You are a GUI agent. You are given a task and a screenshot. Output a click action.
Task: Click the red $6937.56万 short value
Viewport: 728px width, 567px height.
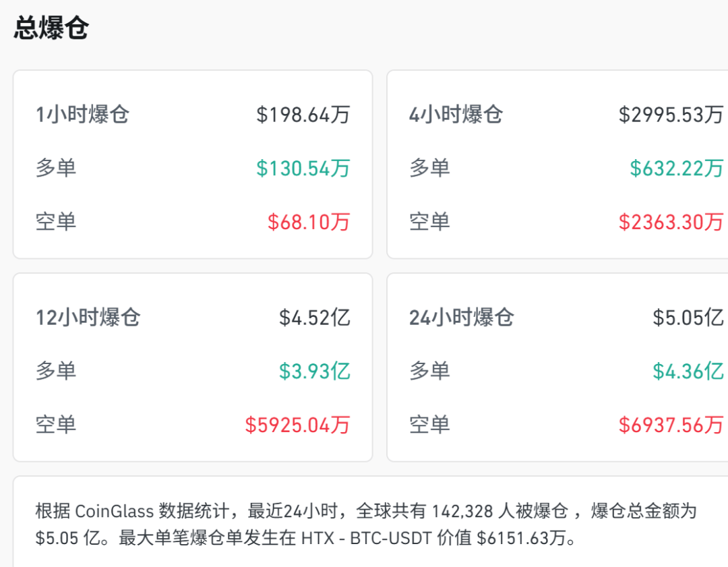(x=671, y=425)
